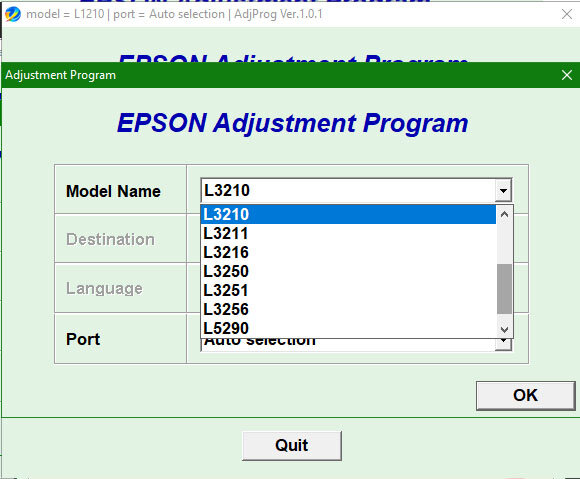
Task: Open the Model Name dropdown arrow
Action: (503, 191)
